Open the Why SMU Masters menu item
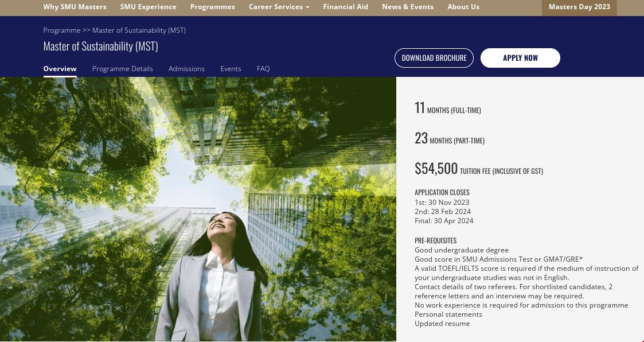Screen dimensions: 644x342 pyautogui.click(x=75, y=7)
